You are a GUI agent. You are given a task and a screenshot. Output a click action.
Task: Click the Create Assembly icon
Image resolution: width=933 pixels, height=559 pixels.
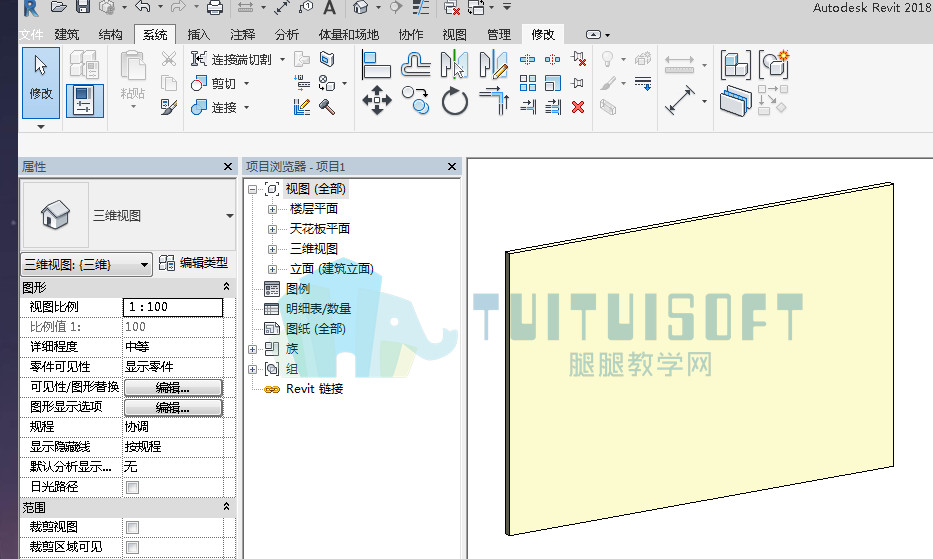pos(735,65)
